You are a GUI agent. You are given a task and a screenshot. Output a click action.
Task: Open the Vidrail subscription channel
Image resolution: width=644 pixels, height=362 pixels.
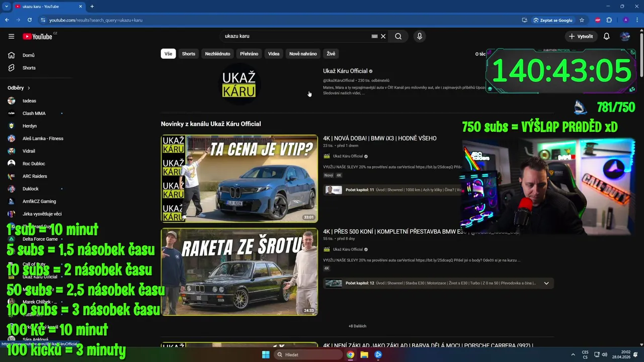click(x=29, y=151)
